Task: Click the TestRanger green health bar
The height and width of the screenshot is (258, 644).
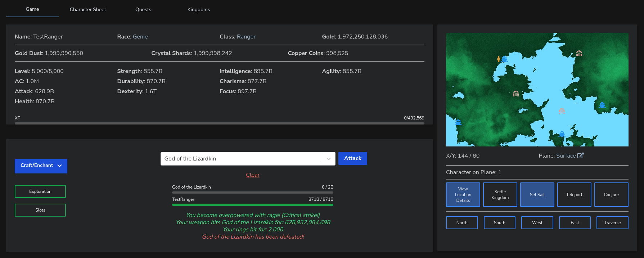Action: [x=253, y=205]
